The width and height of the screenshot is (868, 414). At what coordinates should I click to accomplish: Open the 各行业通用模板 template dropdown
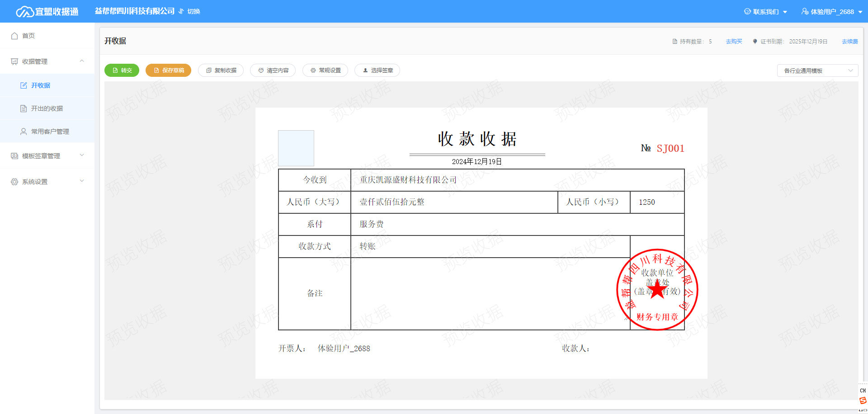click(817, 71)
